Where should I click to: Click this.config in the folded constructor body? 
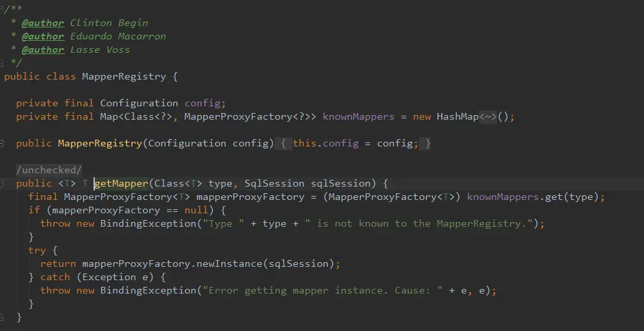click(325, 144)
